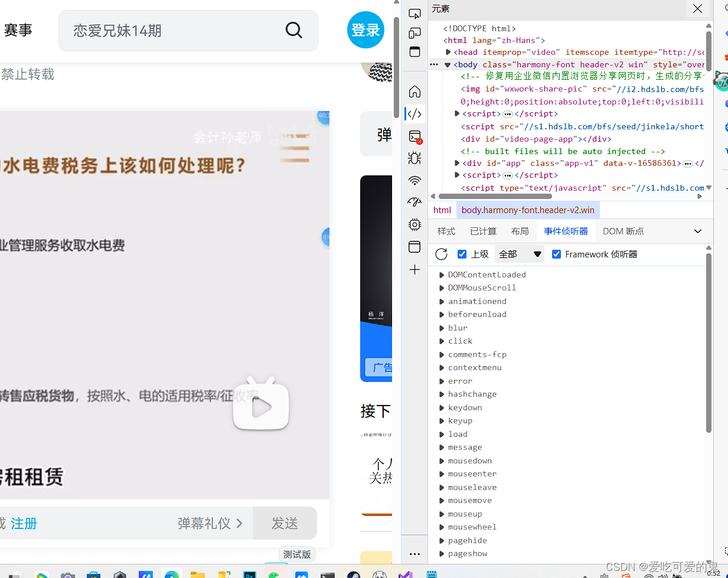This screenshot has height=578, width=728.
Task: Open DevTools Welcome home panel
Action: pyautogui.click(x=414, y=92)
